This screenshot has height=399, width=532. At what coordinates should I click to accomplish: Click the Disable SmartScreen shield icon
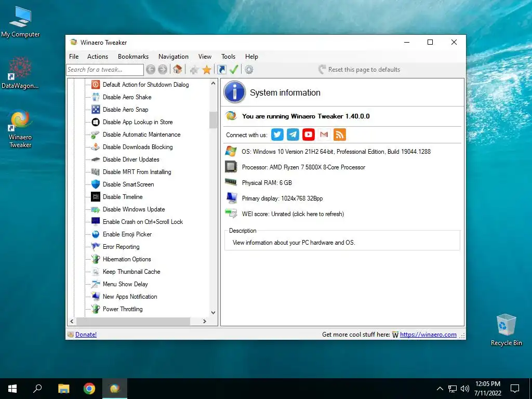click(x=96, y=184)
